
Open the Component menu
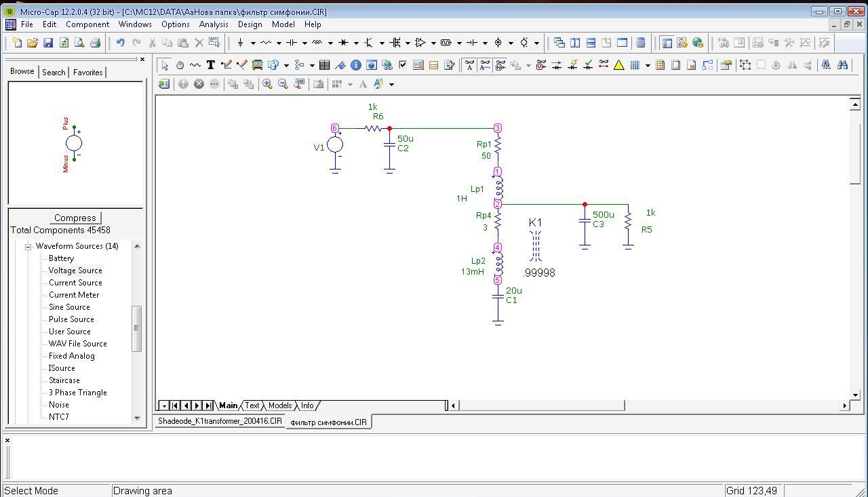point(87,24)
